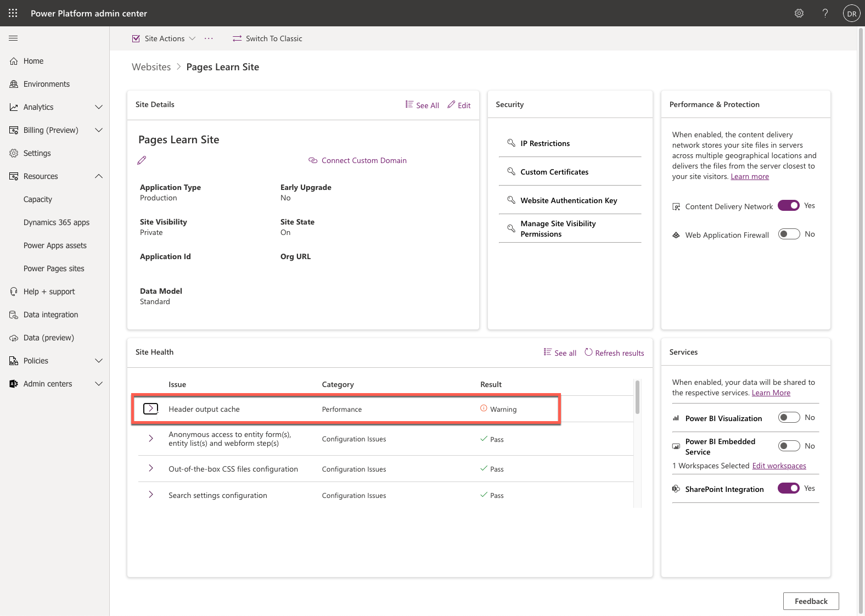Open Dynamics 365 apps in sidebar
The image size is (865, 616).
click(x=57, y=222)
